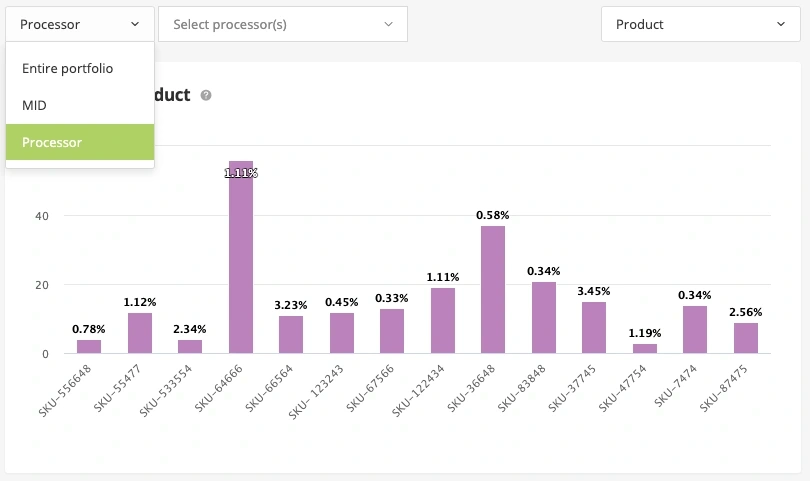The image size is (810, 481).
Task: Click the help question mark icon
Action: [206, 95]
